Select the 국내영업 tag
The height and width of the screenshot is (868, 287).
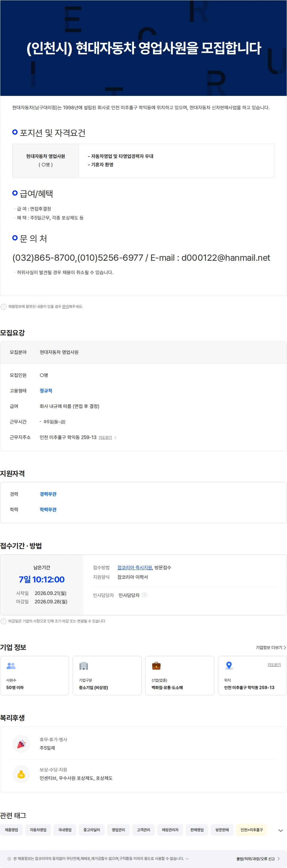point(65,830)
